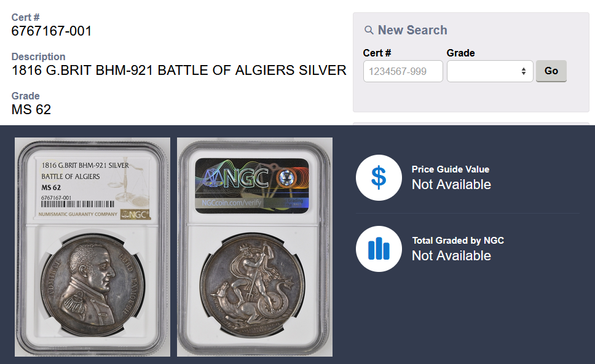Screen dimensions: 595x364
Task: Click the magnifier icon beside New Search
Action: [x=369, y=30]
